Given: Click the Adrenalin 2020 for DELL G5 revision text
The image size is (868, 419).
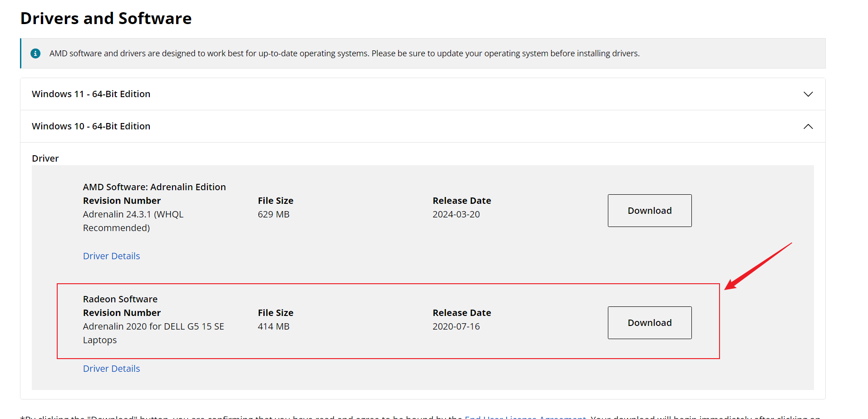Looking at the screenshot, I should (x=153, y=327).
